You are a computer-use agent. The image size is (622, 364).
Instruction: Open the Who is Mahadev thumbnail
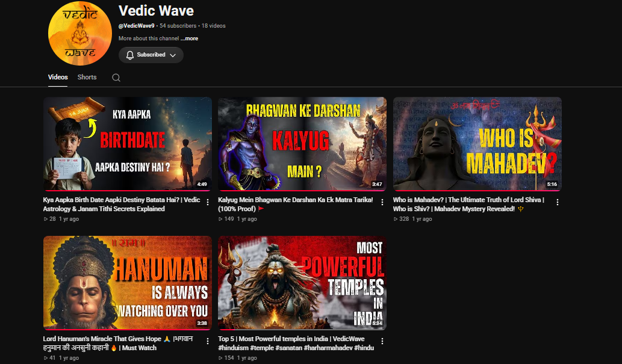(477, 144)
